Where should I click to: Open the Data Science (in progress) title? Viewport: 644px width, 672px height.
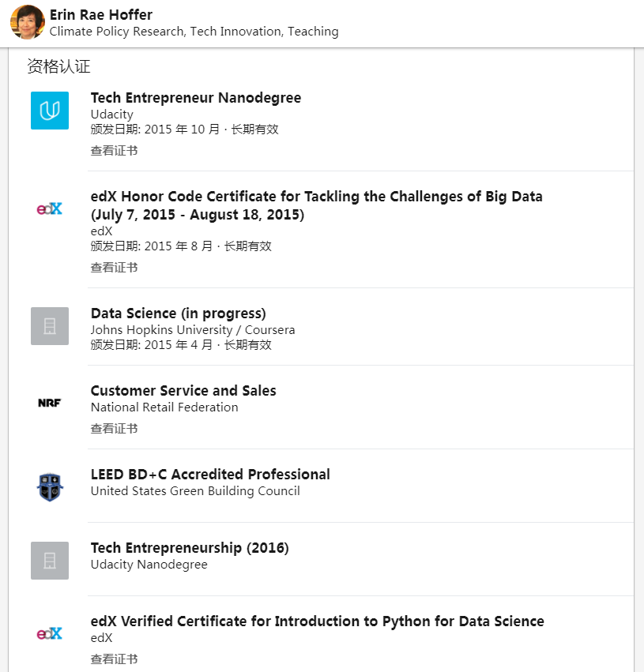tap(178, 313)
